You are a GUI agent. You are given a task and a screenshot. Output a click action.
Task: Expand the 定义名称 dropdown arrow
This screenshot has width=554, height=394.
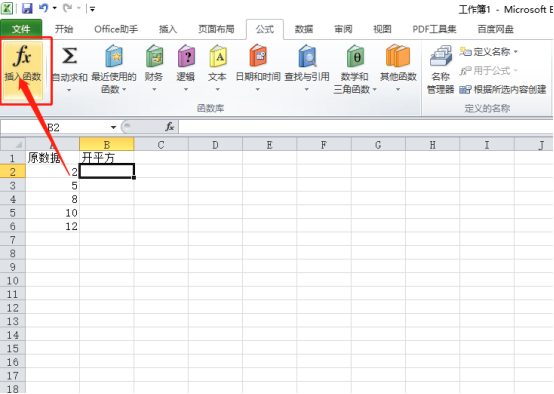pos(516,52)
